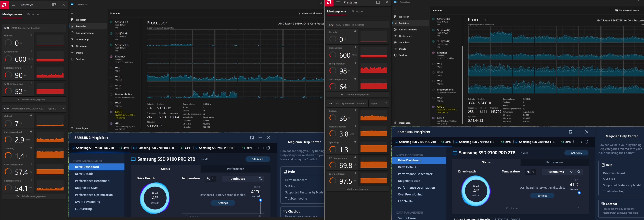
Task: Click pop-out arrow icon above CPU Gebruik 7% metric
Action: pyautogui.click(x=63, y=109)
